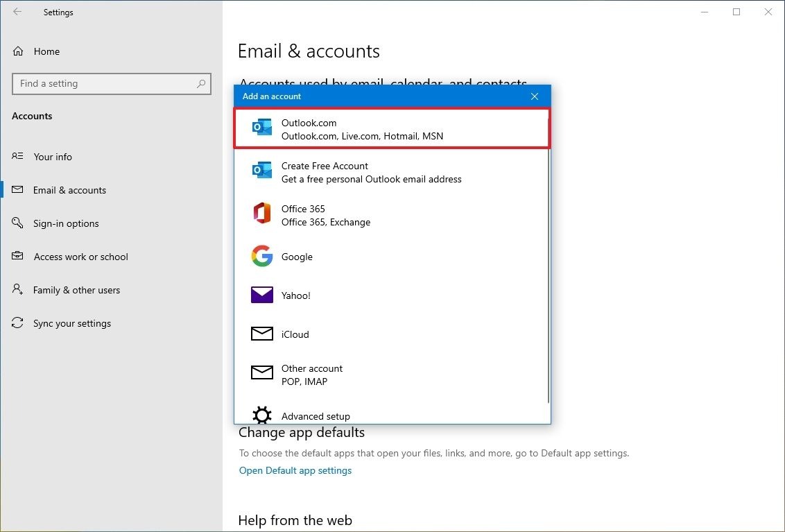Screen dimensions: 785x532
Task: Click the Google logo icon
Action: [262, 256]
